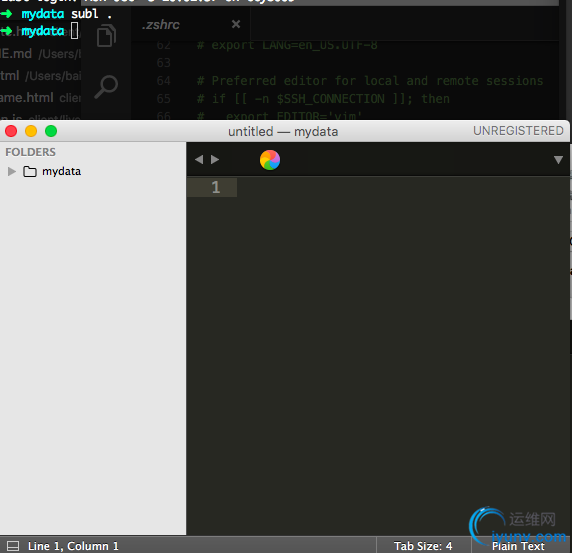This screenshot has width=572, height=553.
Task: Expand the mydata folder in sidebar
Action: click(12, 171)
